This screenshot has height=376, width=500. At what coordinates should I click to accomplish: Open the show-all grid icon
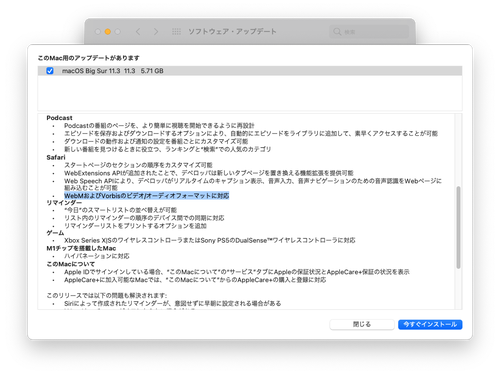point(176,32)
